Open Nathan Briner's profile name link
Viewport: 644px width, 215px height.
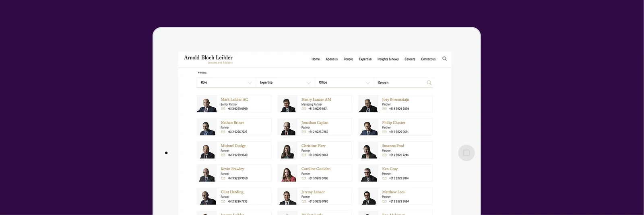coord(232,122)
